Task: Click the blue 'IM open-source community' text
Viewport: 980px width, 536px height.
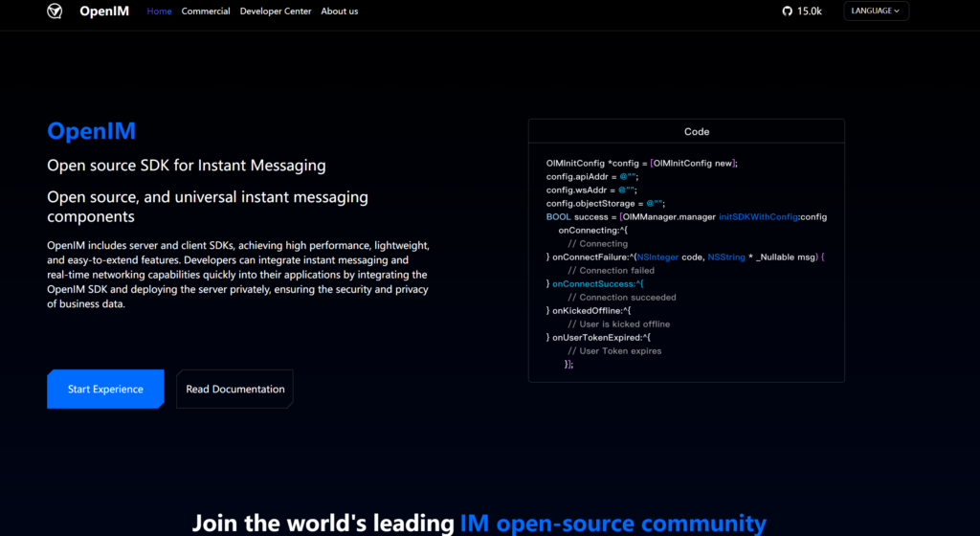Action: click(x=612, y=523)
